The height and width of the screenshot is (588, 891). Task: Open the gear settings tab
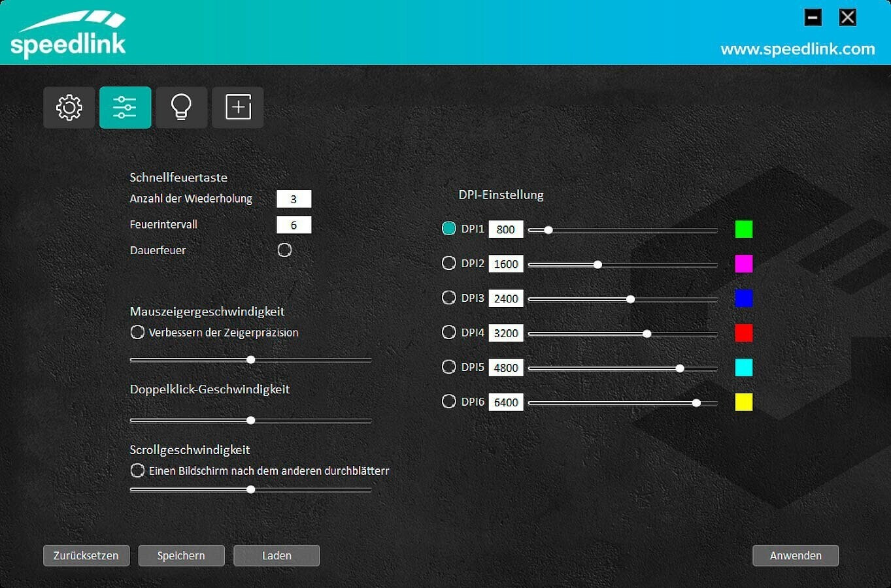click(x=69, y=107)
